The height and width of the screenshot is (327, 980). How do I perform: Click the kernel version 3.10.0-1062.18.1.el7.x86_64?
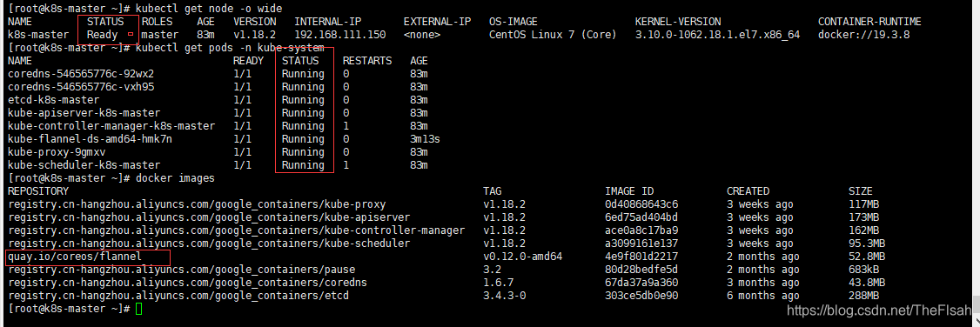[717, 35]
